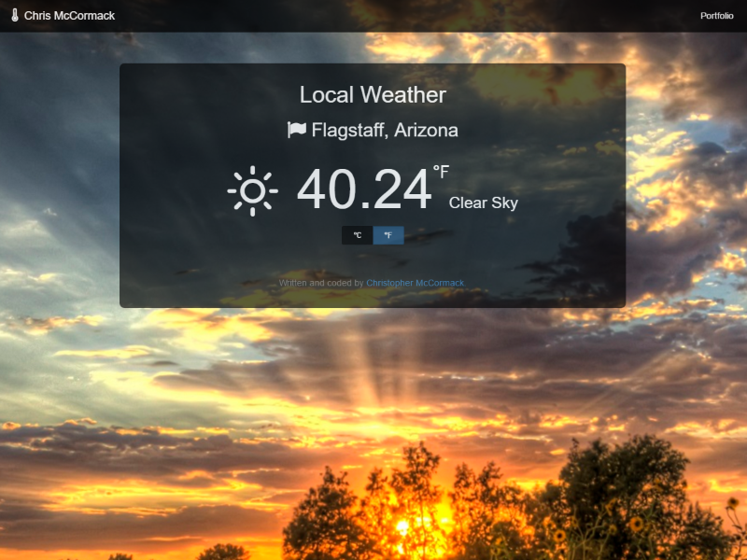The image size is (747, 560).
Task: Click the thermometer icon in the navbar
Action: point(15,16)
